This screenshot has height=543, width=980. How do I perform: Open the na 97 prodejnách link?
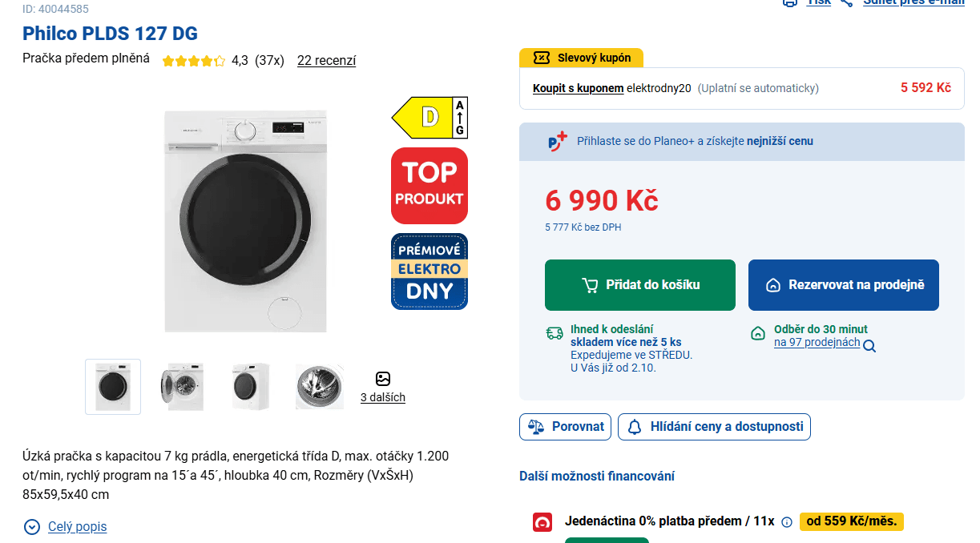point(817,342)
